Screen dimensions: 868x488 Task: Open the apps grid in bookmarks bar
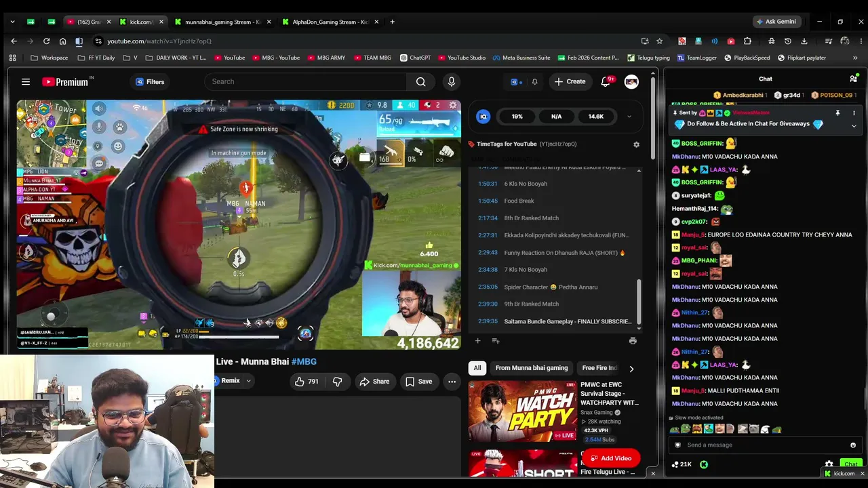pyautogui.click(x=12, y=58)
